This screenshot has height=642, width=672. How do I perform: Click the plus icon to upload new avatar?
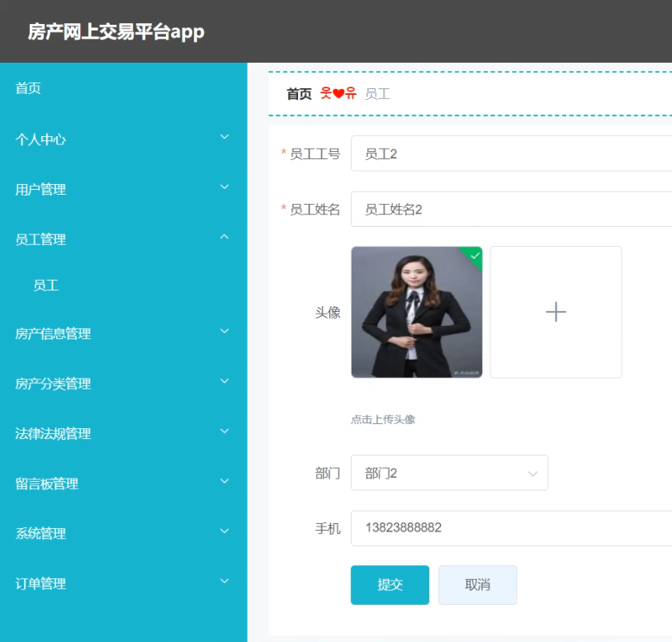coord(555,312)
